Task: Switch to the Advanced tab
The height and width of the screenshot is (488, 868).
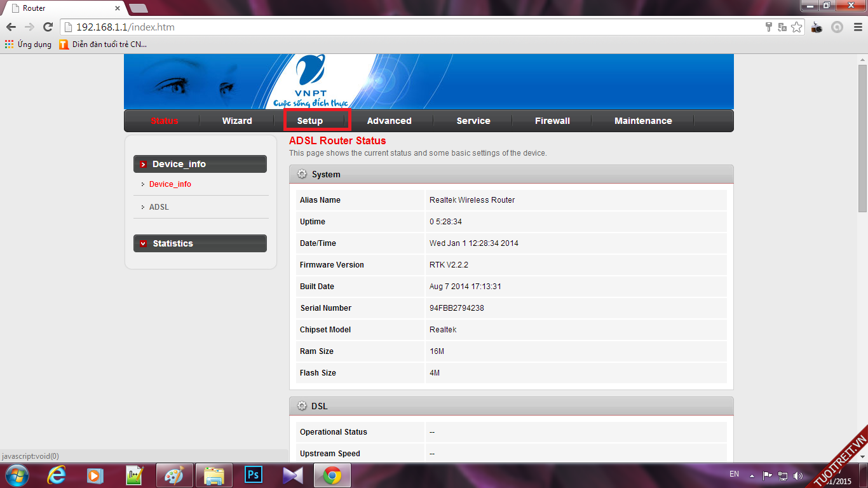Action: (389, 121)
